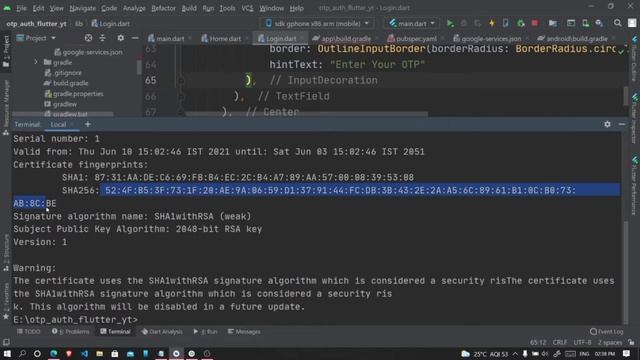The width and height of the screenshot is (640, 360).
Task: Select the gradlew file in project tree
Action: pyautogui.click(x=60, y=104)
